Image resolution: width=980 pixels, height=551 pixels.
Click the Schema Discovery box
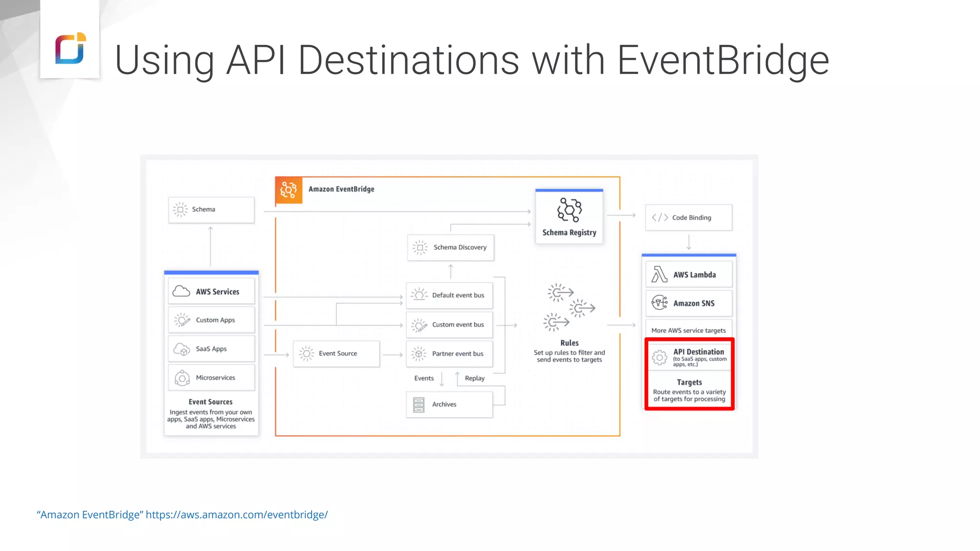click(450, 247)
